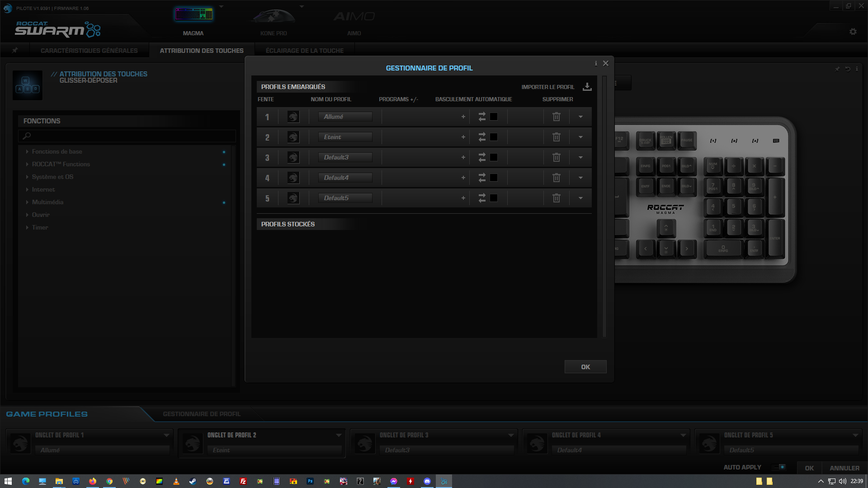Open Discord from the Windows taskbar
Viewport: 868px width, 488px height.
427,481
